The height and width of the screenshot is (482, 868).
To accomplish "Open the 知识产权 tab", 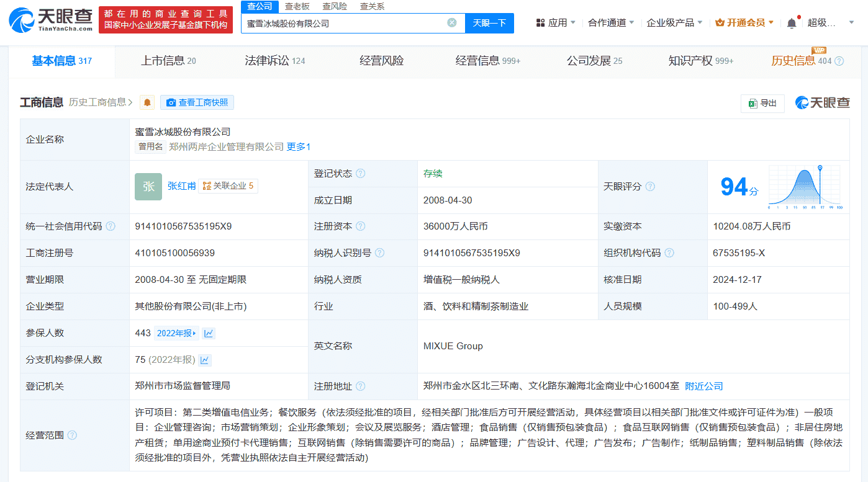I will click(x=700, y=61).
